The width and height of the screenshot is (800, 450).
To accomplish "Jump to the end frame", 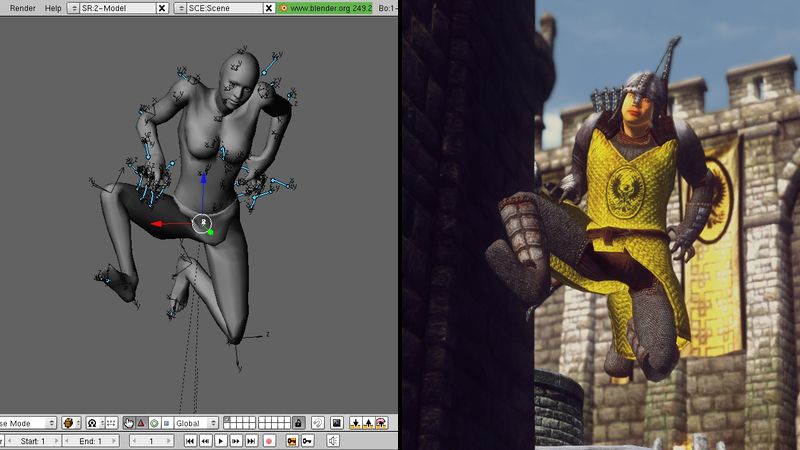I will pyautogui.click(x=251, y=441).
